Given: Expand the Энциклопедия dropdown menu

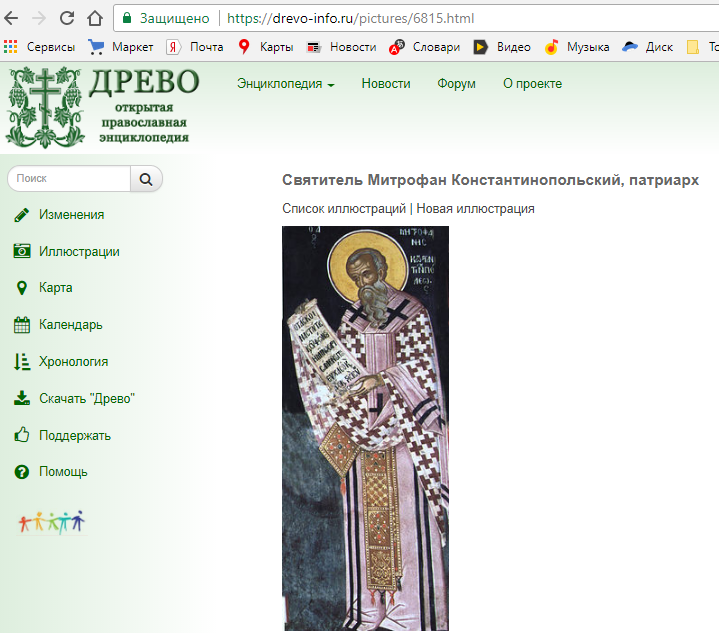Looking at the screenshot, I should (286, 84).
